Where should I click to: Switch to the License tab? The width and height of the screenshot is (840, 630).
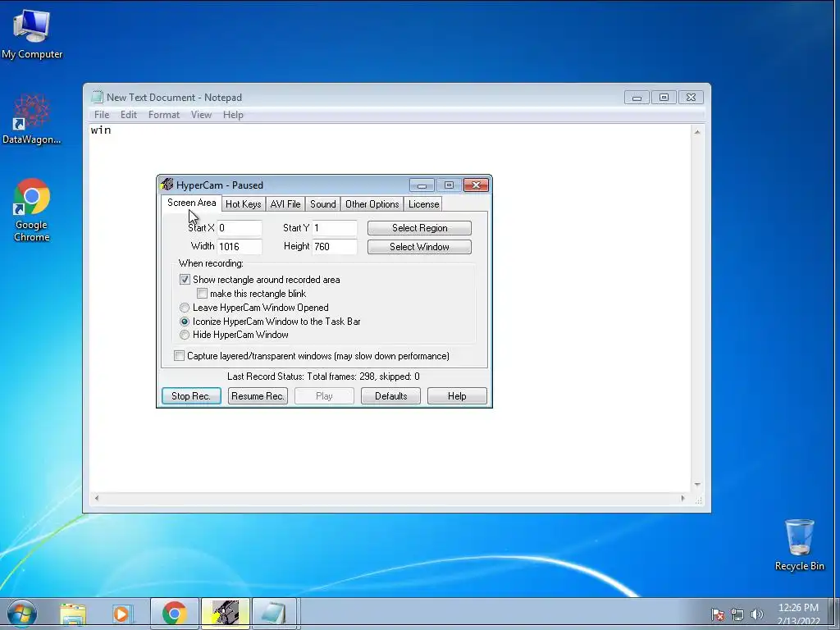click(x=423, y=204)
